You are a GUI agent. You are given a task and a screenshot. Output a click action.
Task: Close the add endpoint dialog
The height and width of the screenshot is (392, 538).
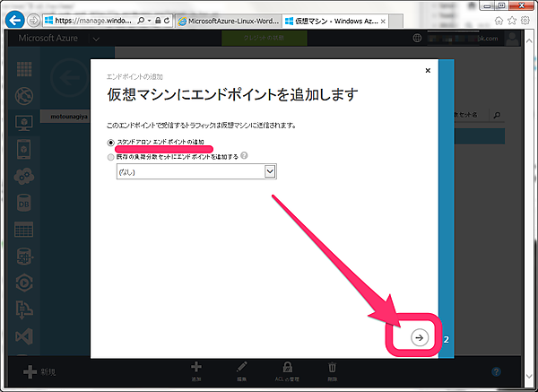pos(428,69)
